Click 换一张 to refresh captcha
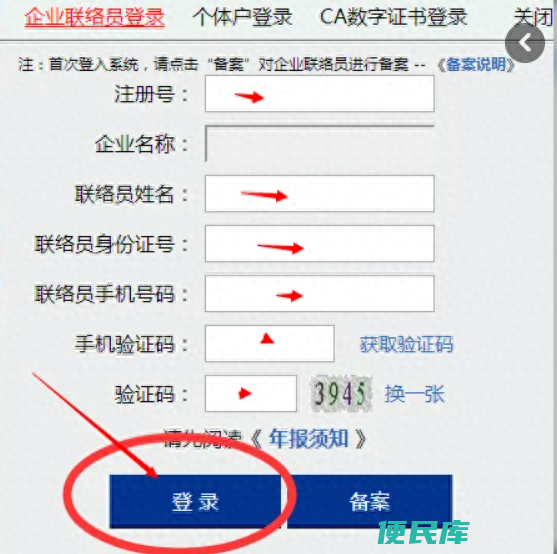Screen dimensions: 557x554 click(x=415, y=394)
